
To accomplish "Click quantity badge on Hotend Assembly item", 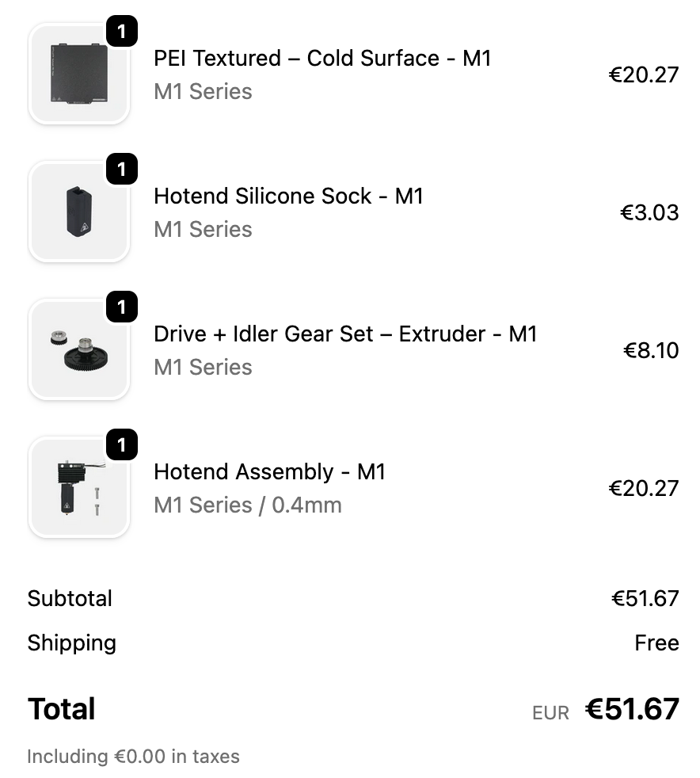I will click(x=121, y=445).
